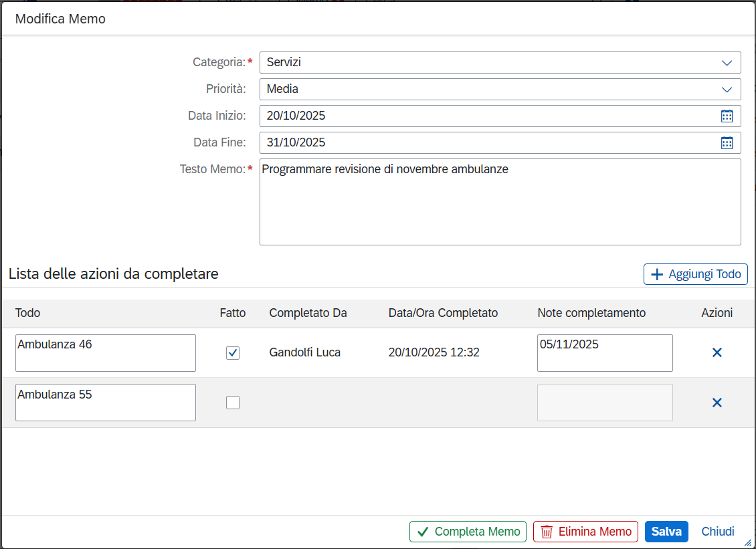
Task: Delete the Ambulanza 46 todo row
Action: (x=717, y=352)
